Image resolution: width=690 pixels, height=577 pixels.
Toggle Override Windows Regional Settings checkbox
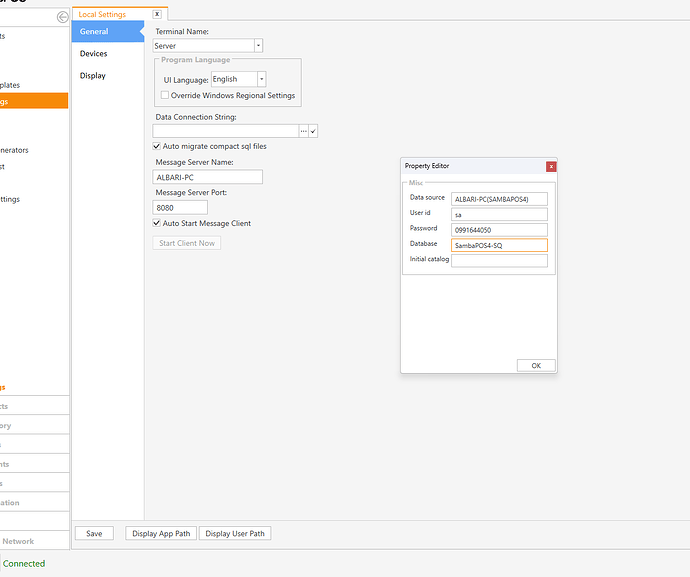point(165,95)
